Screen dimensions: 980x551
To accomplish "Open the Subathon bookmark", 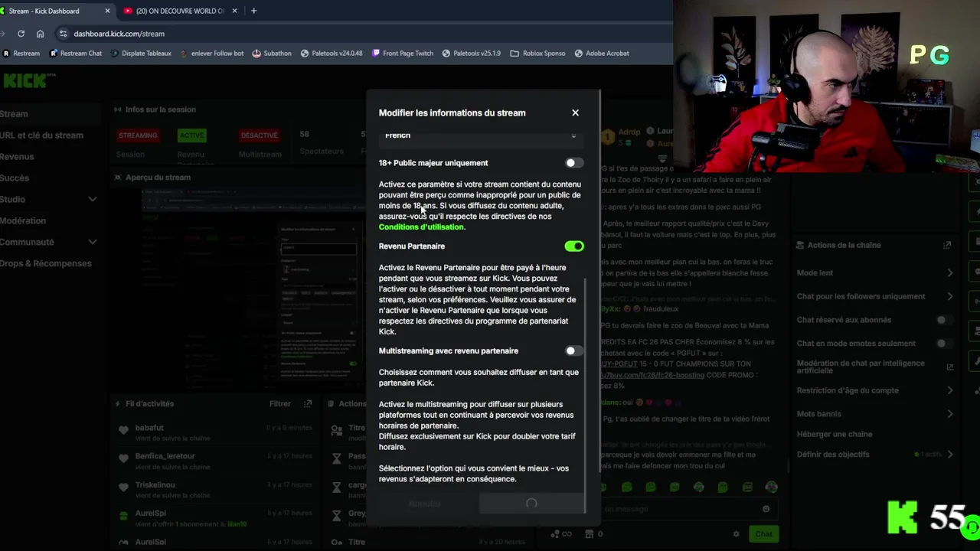I will click(271, 54).
